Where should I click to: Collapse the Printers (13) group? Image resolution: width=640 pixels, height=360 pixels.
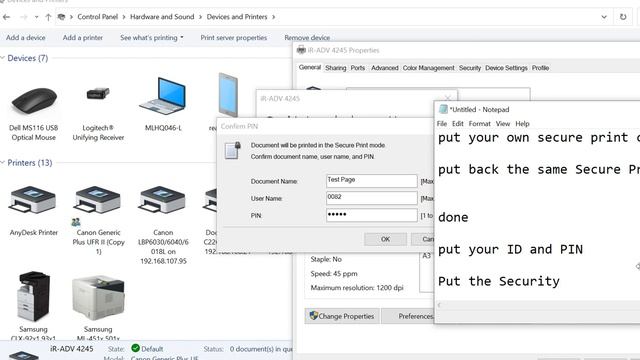[3, 162]
